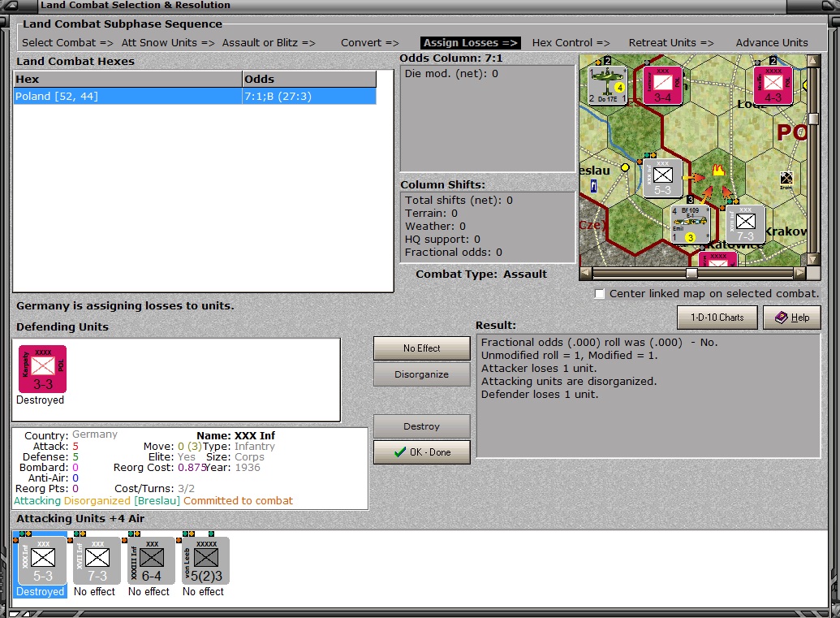Click the factory icon on the map
840x618 pixels.
(x=786, y=178)
